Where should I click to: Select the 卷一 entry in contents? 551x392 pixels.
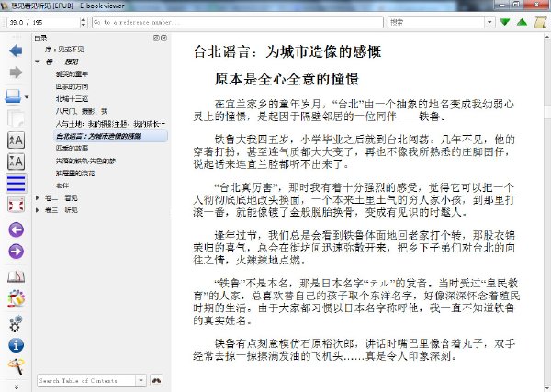tap(62, 62)
